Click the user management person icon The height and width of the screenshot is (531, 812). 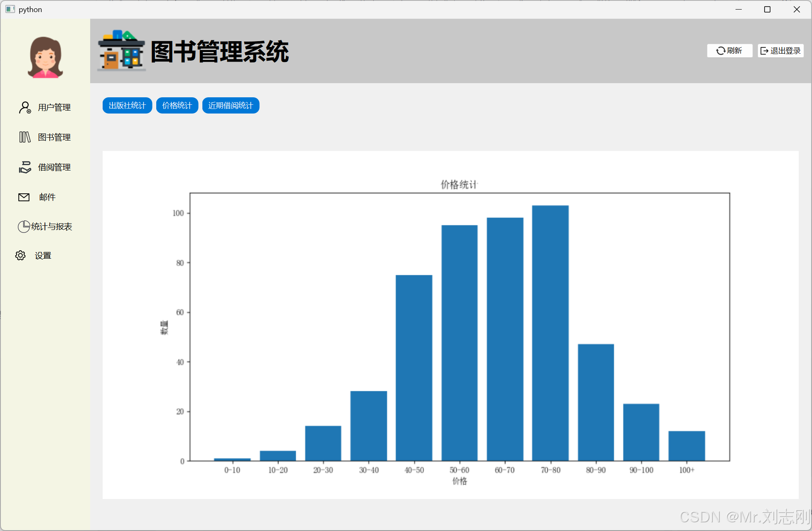(25, 107)
